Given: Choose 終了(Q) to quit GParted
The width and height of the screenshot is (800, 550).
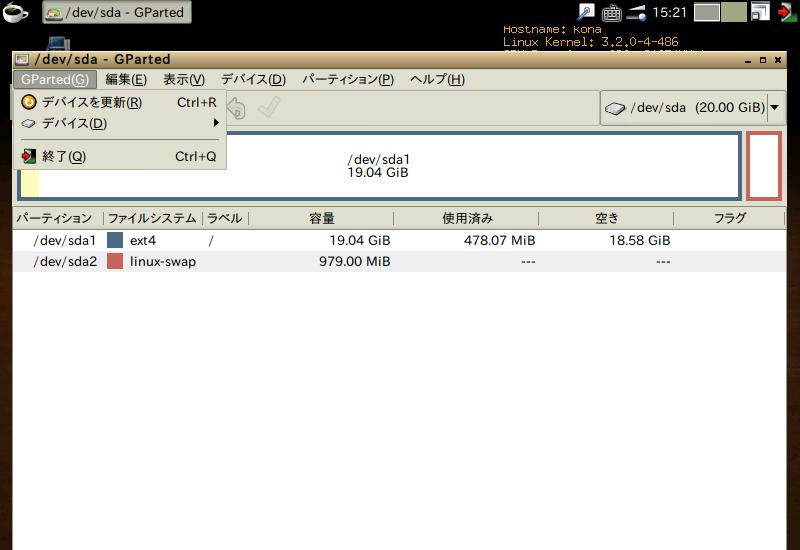Looking at the screenshot, I should [x=119, y=156].
